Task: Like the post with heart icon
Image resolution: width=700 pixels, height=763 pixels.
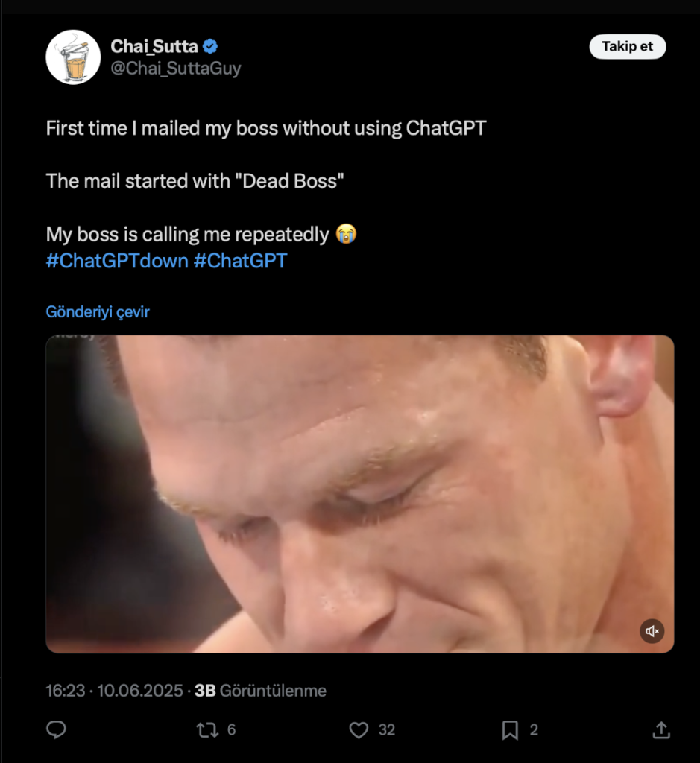Action: pos(359,730)
